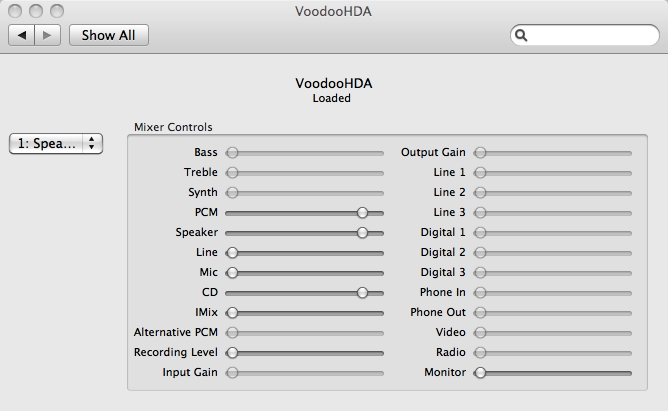The height and width of the screenshot is (411, 668).
Task: Click the forward navigation arrow
Action: pos(49,35)
